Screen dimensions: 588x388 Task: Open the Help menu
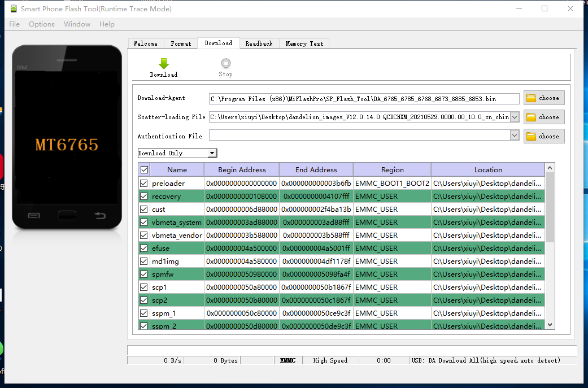click(107, 24)
